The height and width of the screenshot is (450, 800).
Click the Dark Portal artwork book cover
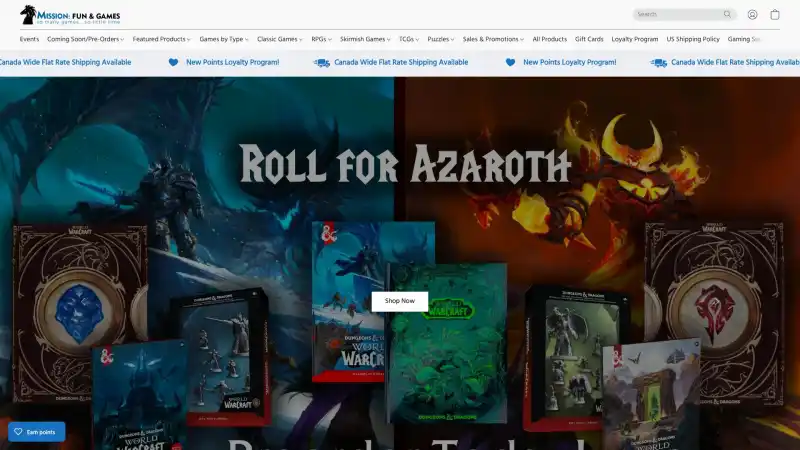coord(652,395)
